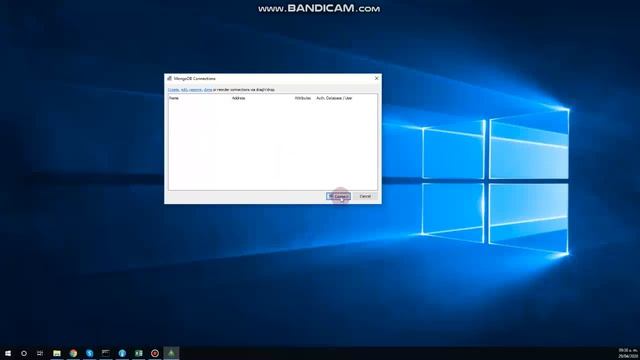Open Cortana search circle in taskbar
Image resolution: width=640 pixels, height=360 pixels.
[x=24, y=353]
